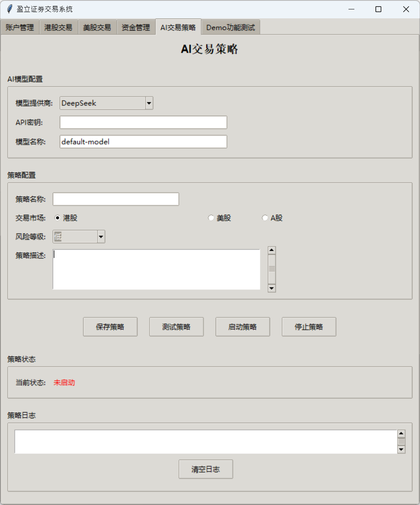Viewport: 420px width, 505px height.
Task: Open the 风险等级 dropdown arrow
Action: [x=101, y=237]
